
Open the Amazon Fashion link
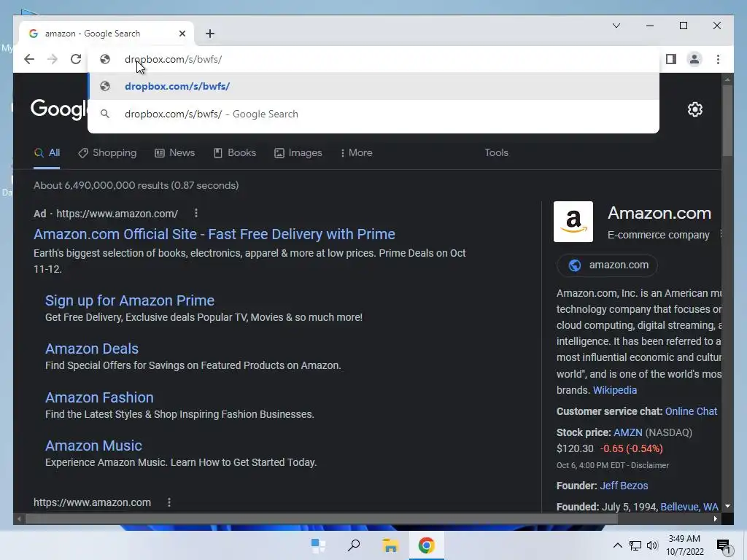[99, 397]
